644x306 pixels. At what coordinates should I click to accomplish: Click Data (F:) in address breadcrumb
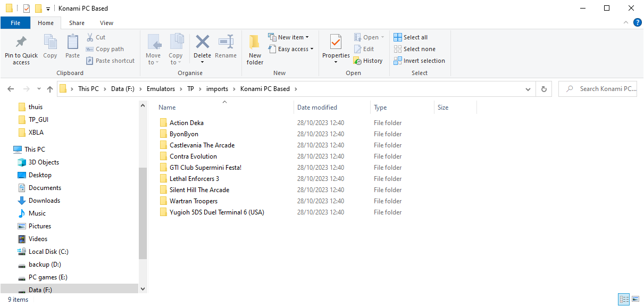pyautogui.click(x=124, y=89)
